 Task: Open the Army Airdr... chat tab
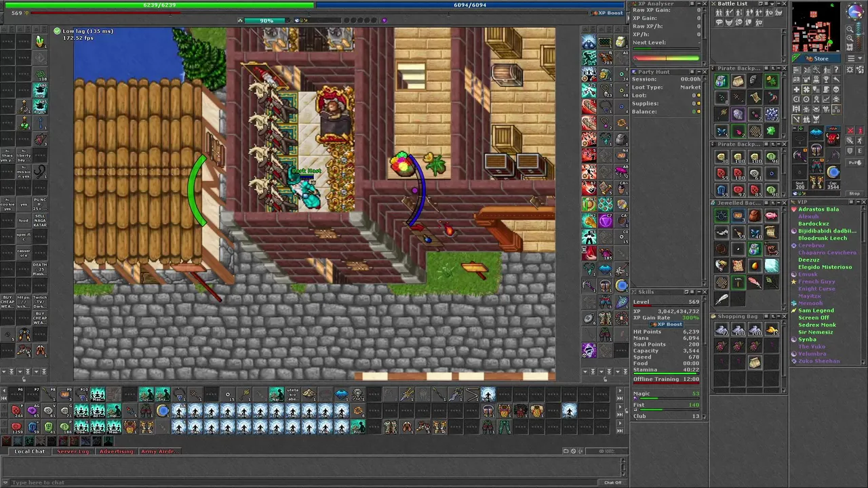[x=159, y=451]
